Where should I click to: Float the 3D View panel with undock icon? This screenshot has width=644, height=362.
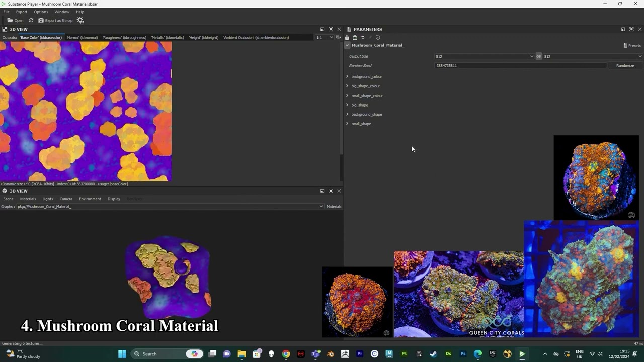322,191
